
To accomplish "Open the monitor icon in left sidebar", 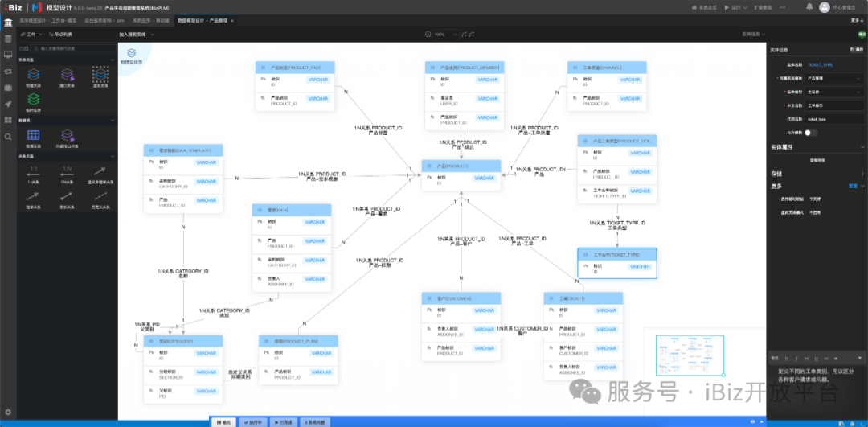I will [8, 55].
